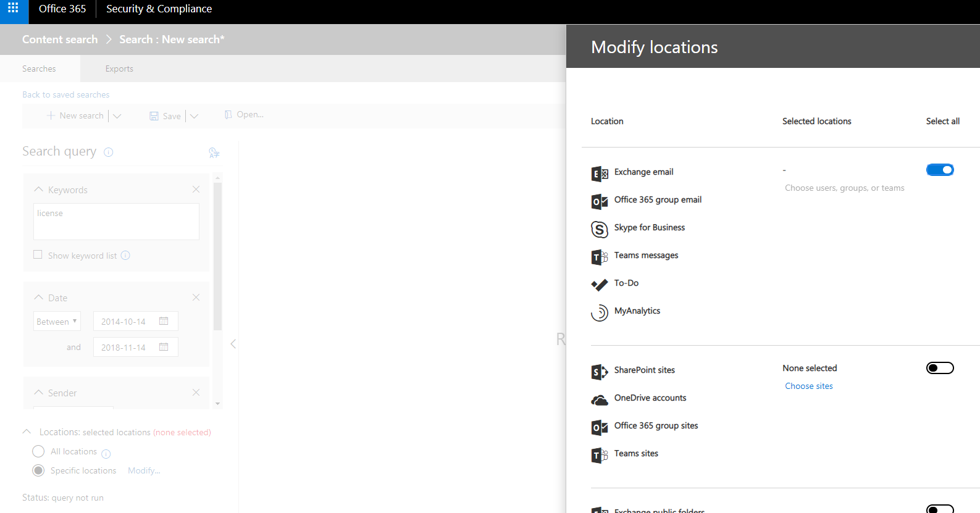Click the Teams messages icon
980x513 pixels.
tap(599, 257)
